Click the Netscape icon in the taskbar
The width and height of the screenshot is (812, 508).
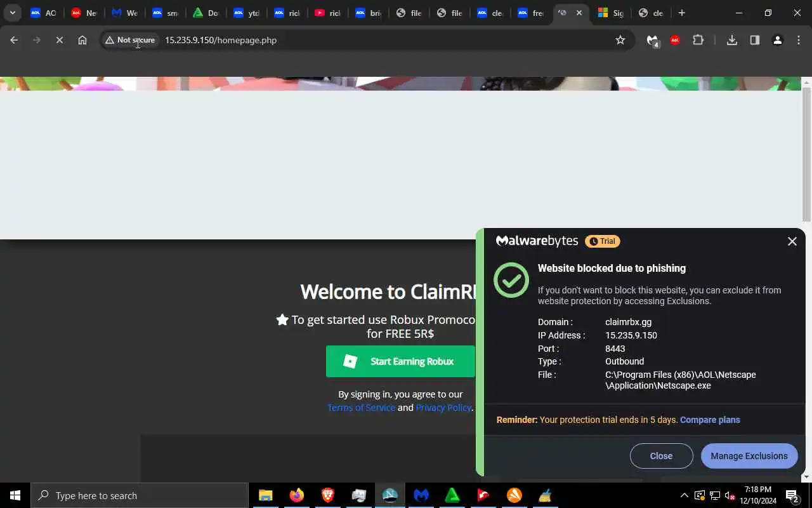click(x=390, y=495)
